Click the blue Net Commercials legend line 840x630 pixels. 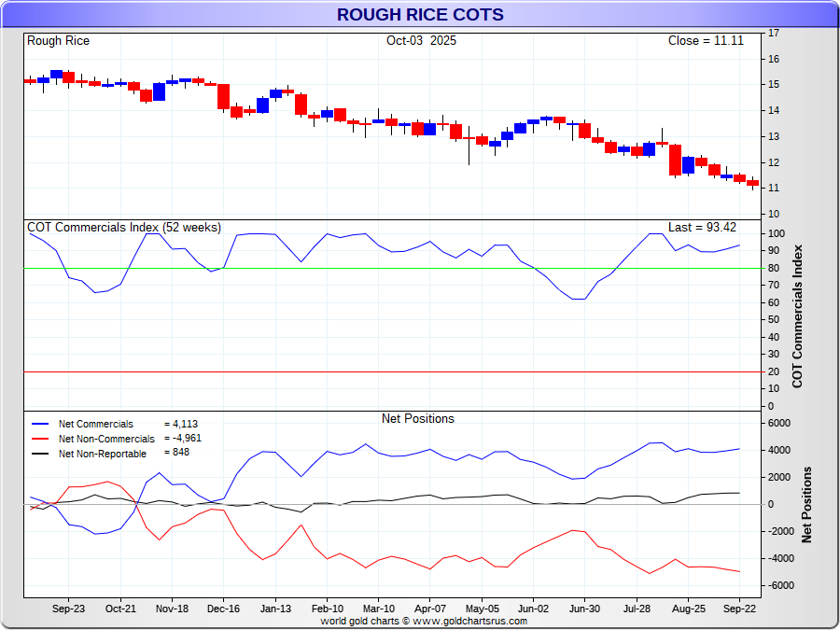pyautogui.click(x=40, y=425)
